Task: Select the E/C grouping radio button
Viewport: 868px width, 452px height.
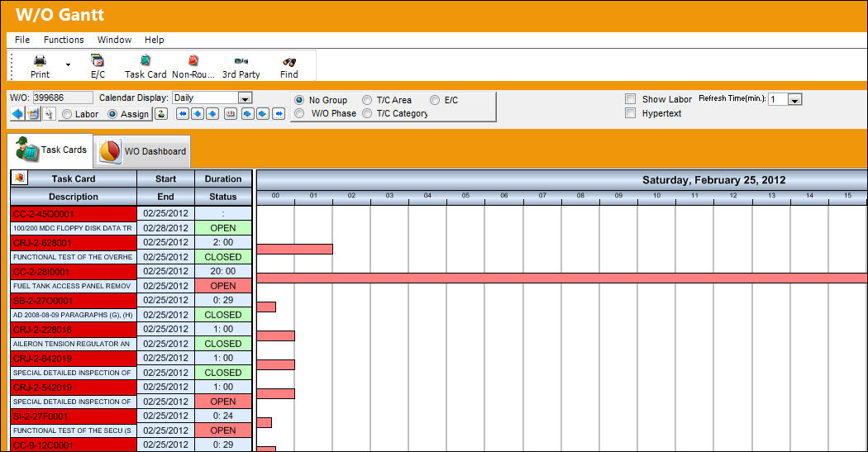Action: click(x=435, y=100)
